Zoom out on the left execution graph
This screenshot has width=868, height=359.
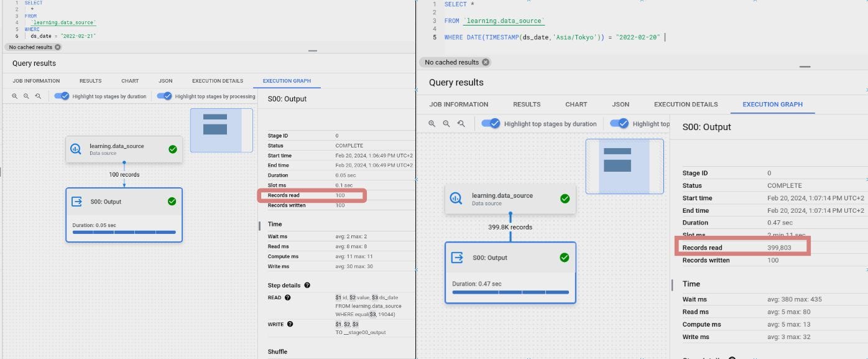[x=26, y=96]
